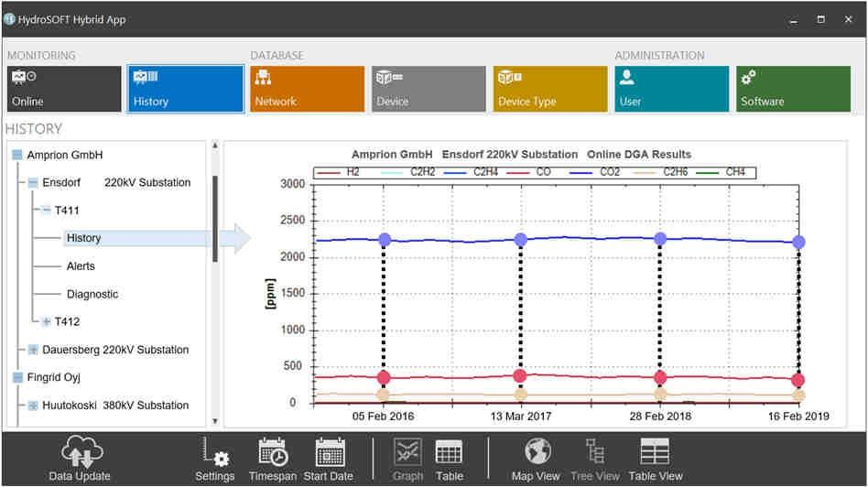Image resolution: width=868 pixels, height=487 pixels.
Task: Expand the Dauersberg 220kV Substation node
Action: click(33, 350)
